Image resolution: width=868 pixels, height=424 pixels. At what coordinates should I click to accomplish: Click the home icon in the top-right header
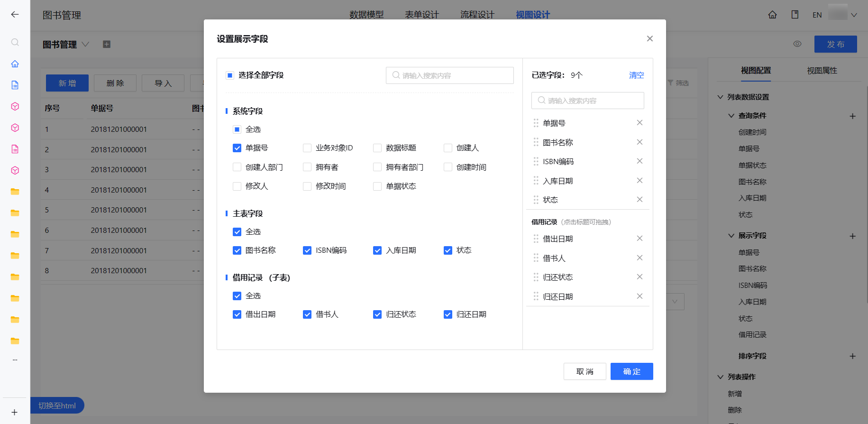tap(772, 15)
